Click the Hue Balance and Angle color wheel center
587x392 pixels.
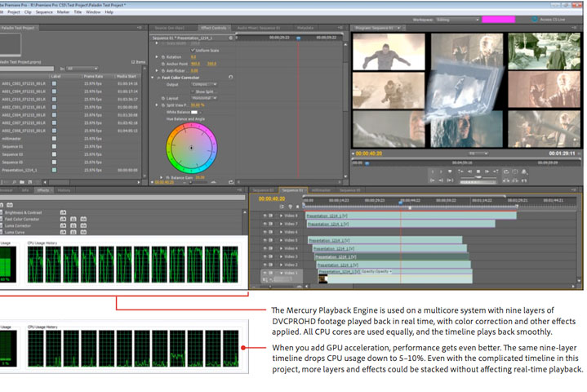point(191,148)
